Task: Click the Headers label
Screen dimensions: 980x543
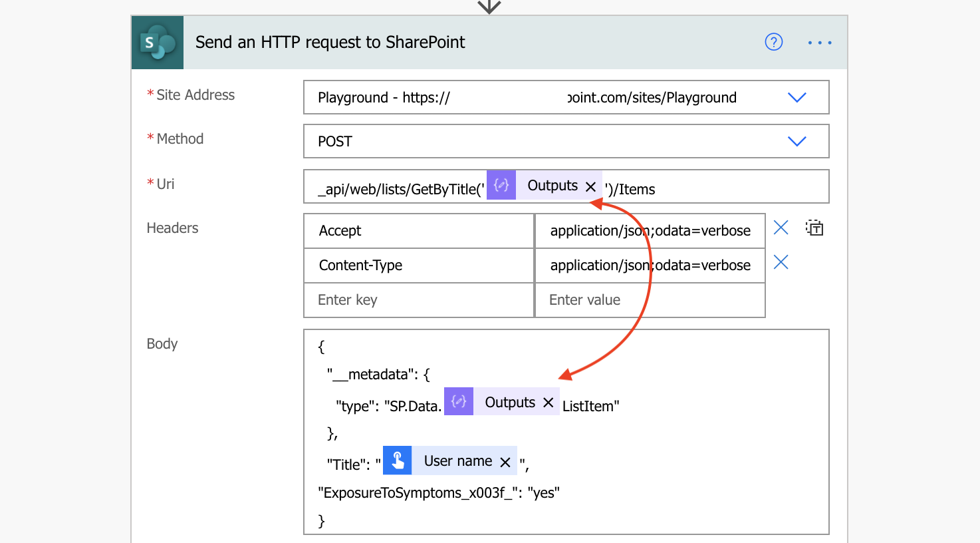Action: click(172, 228)
